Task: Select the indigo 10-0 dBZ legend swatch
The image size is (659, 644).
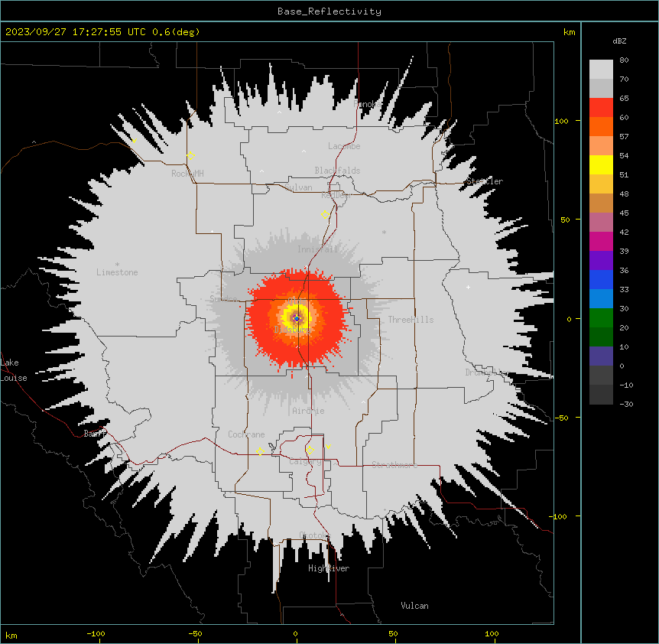Action: tap(601, 356)
